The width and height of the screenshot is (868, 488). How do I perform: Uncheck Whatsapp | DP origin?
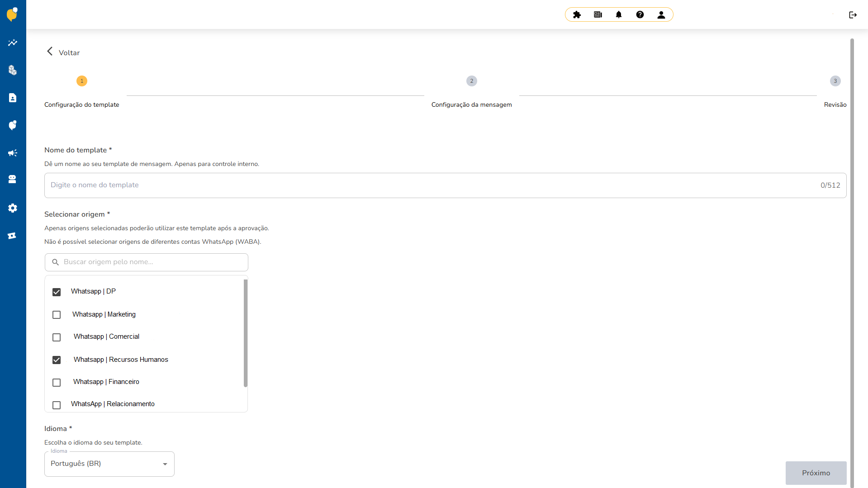[x=57, y=292]
